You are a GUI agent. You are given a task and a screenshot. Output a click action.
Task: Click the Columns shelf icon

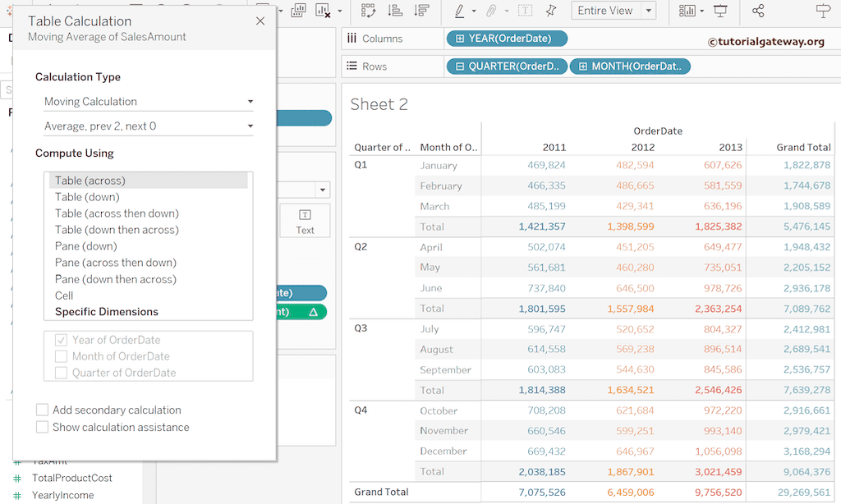coord(352,38)
